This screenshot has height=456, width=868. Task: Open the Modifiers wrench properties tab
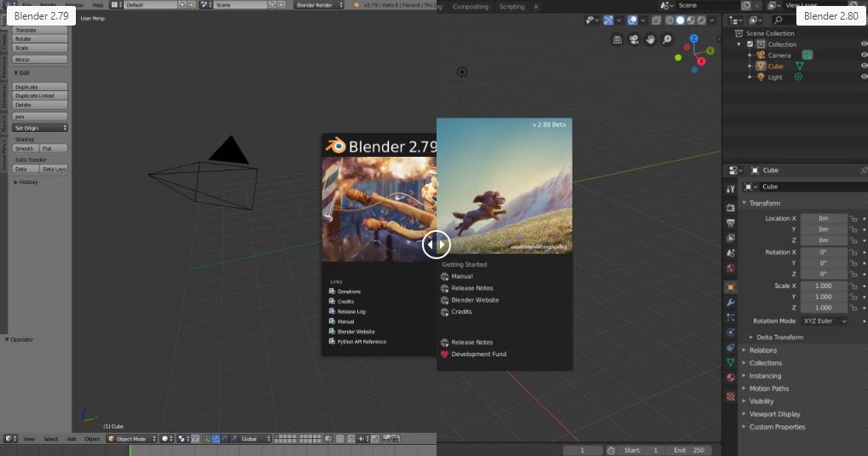pyautogui.click(x=730, y=303)
